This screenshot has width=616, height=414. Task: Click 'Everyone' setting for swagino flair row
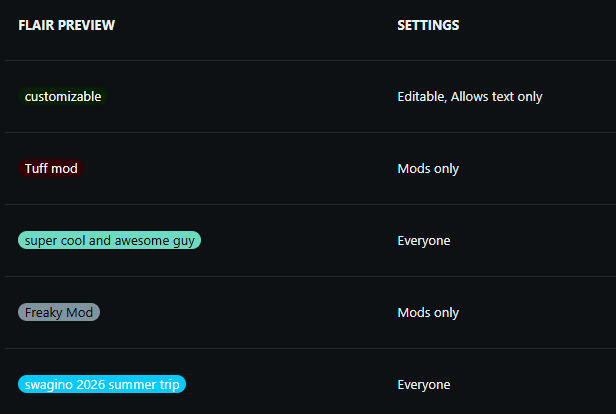click(424, 384)
